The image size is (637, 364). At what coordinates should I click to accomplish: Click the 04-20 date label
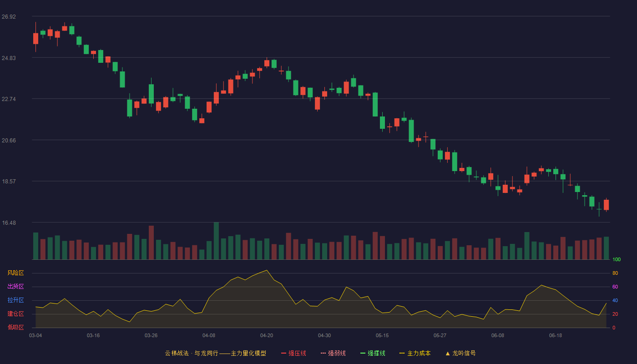click(267, 335)
